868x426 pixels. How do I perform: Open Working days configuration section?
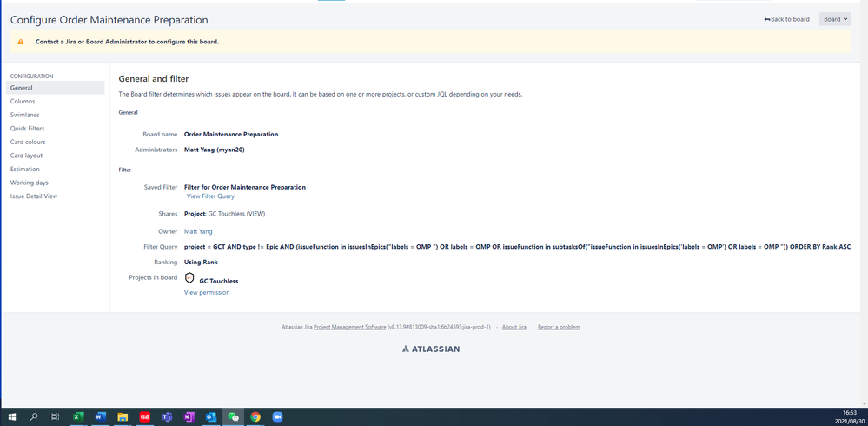(x=30, y=183)
